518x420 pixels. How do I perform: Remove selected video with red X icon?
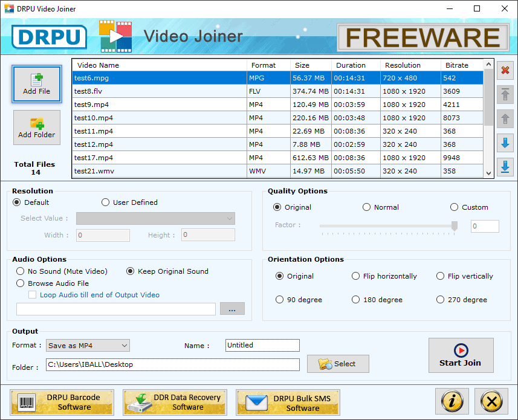505,70
